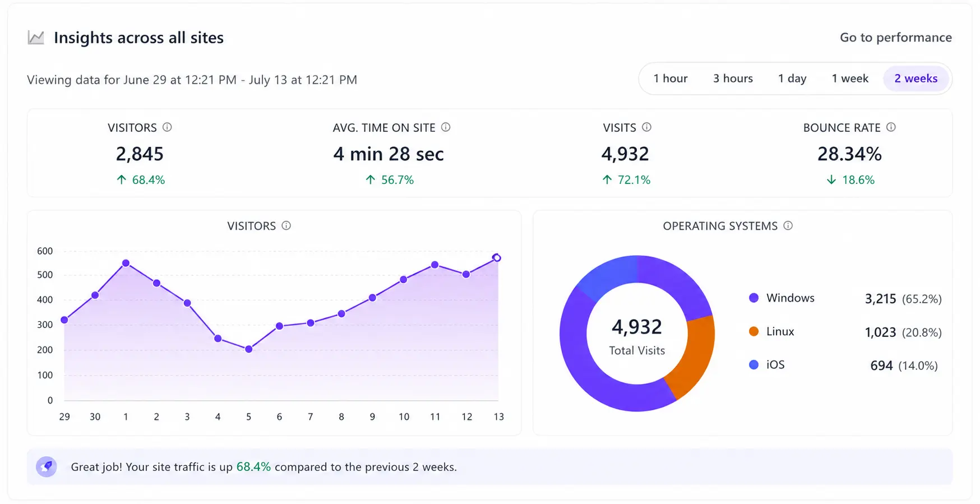The height and width of the screenshot is (504, 980).
Task: Click the 4,932 visits metric value
Action: [625, 154]
